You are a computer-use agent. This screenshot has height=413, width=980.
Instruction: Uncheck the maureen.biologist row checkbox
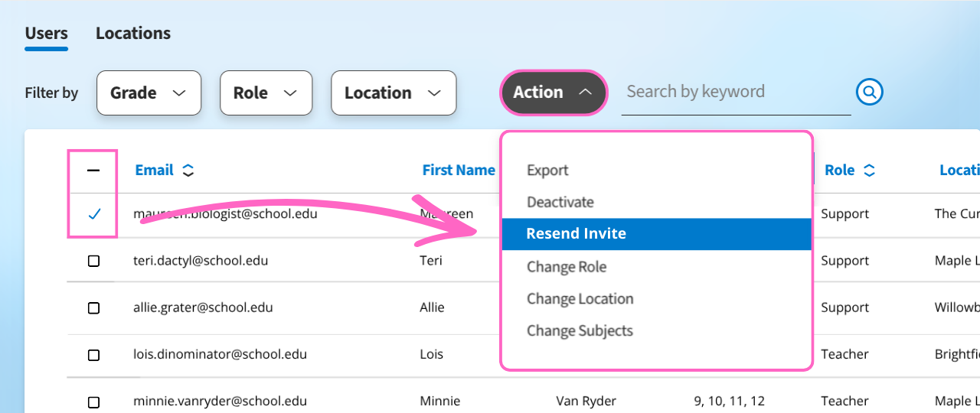94,214
